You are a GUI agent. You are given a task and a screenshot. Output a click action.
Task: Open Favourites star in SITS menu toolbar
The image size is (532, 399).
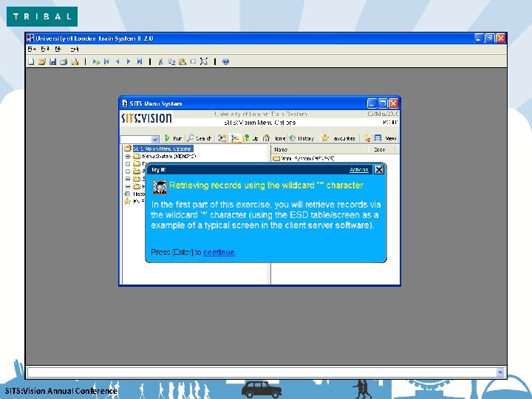click(x=338, y=138)
